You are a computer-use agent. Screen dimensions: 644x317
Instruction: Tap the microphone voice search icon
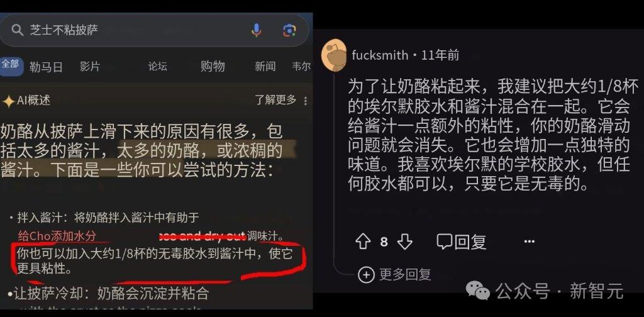tap(257, 30)
